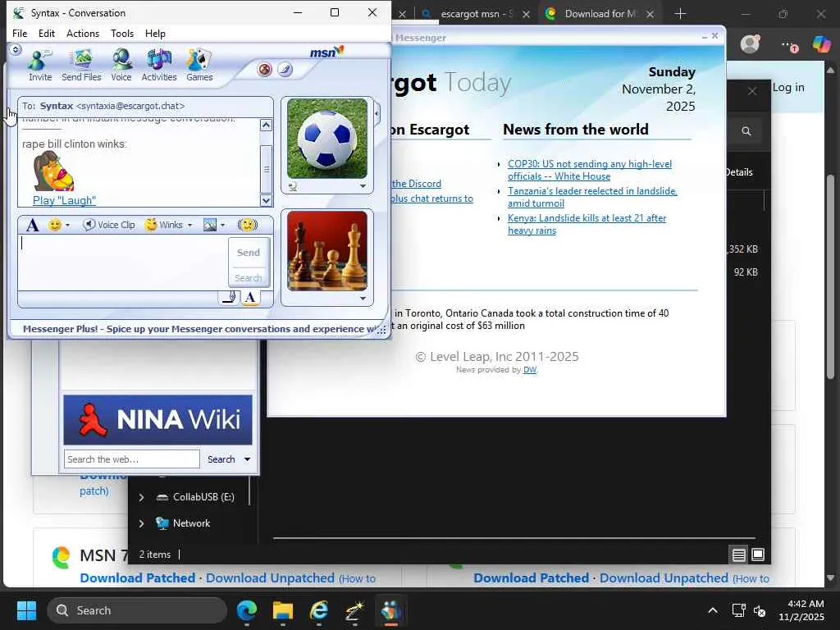Screen dimensions: 840x630
Task: Open the Kenya landslide news link
Action: point(587,225)
